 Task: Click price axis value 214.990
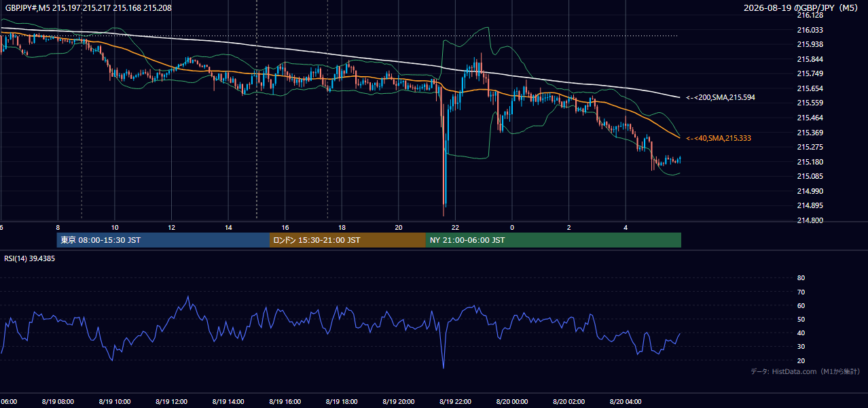[810, 191]
